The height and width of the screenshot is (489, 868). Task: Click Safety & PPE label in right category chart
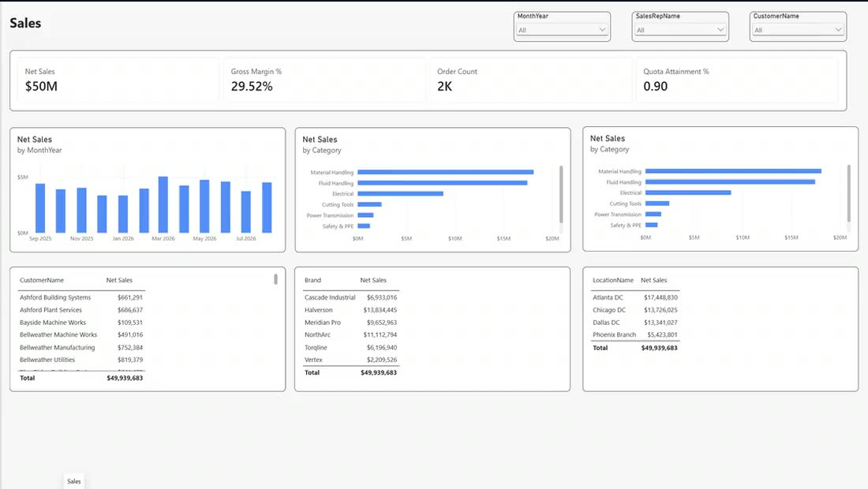click(626, 225)
